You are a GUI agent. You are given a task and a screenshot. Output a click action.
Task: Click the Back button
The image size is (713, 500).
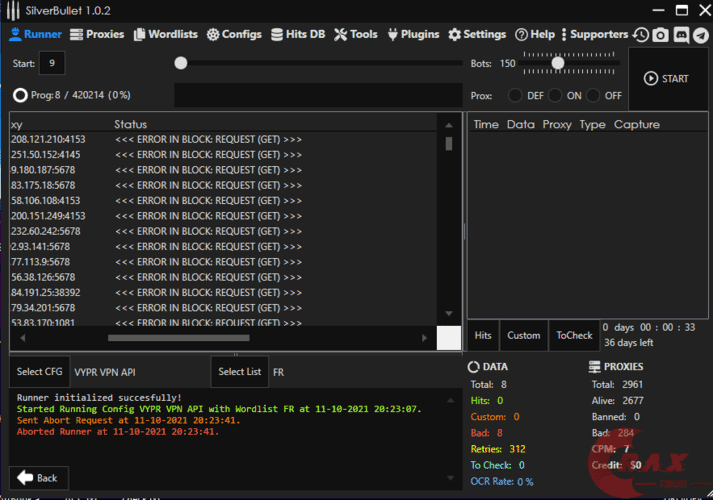click(38, 478)
